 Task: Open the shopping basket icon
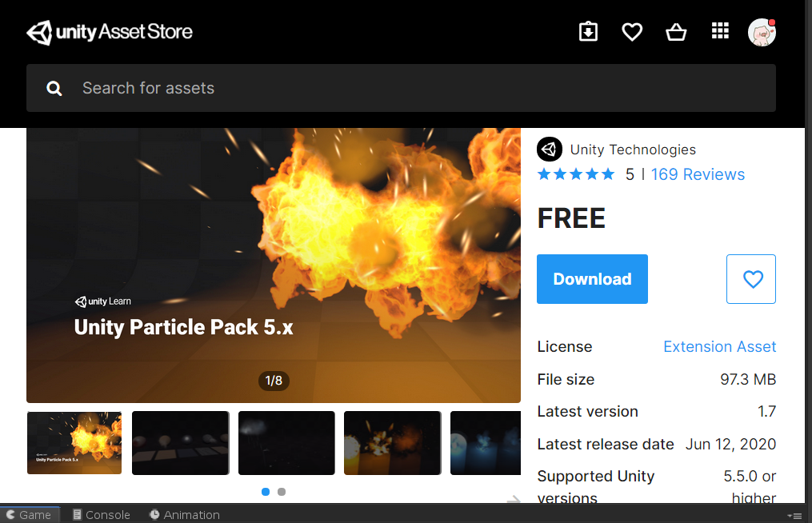676,32
